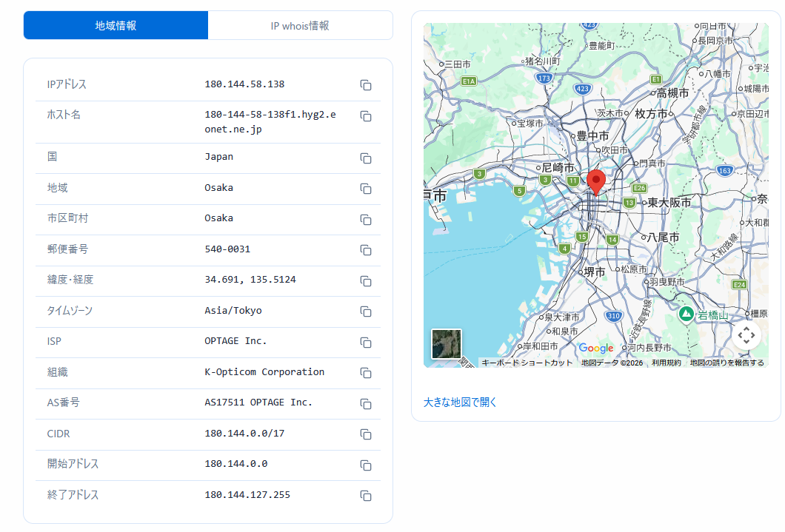Switch to satellite imagery thumbnail
The image size is (785, 532).
(446, 344)
